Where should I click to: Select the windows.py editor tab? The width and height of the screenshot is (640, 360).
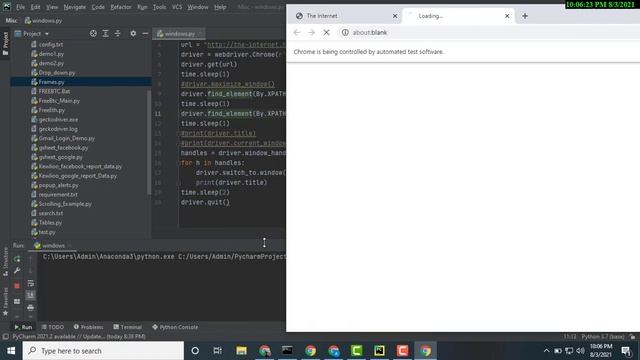coord(179,33)
